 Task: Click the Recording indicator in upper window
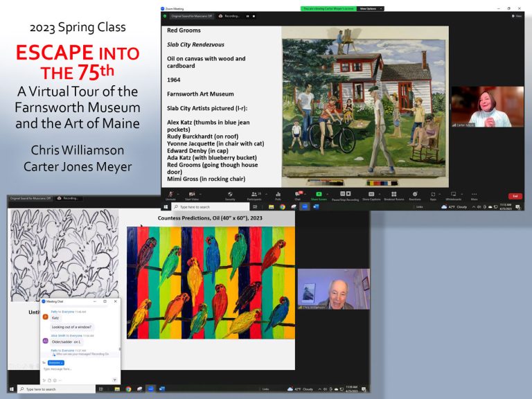pos(229,16)
